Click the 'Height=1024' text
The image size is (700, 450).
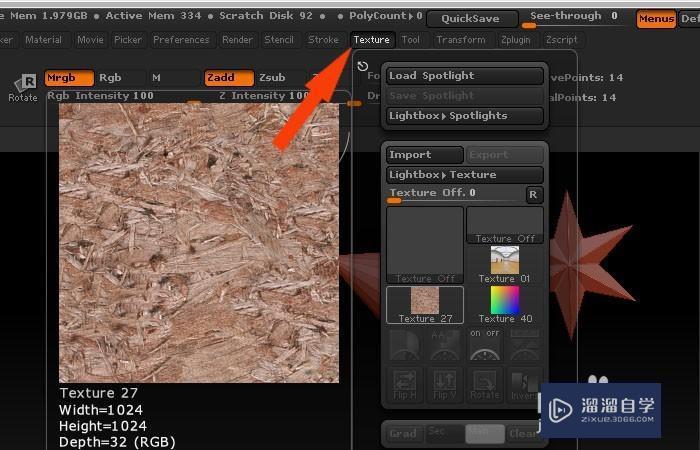pyautogui.click(x=103, y=426)
